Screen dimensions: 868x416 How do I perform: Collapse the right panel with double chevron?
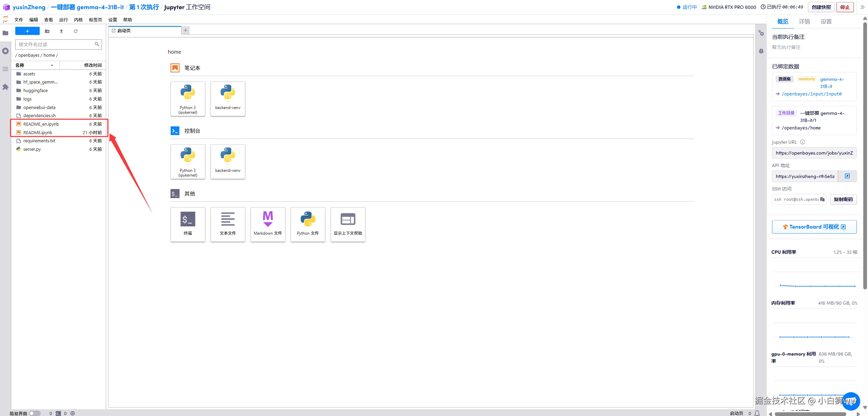tap(862, 7)
